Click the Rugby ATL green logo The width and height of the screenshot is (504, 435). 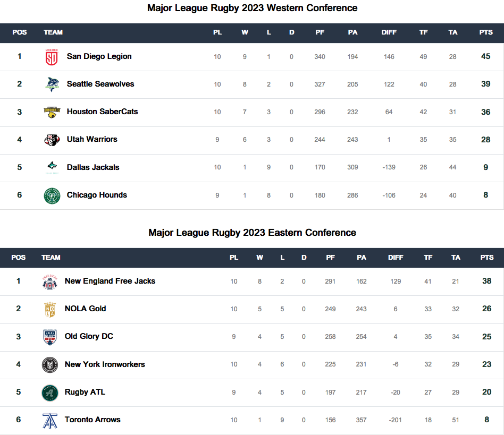tap(50, 393)
